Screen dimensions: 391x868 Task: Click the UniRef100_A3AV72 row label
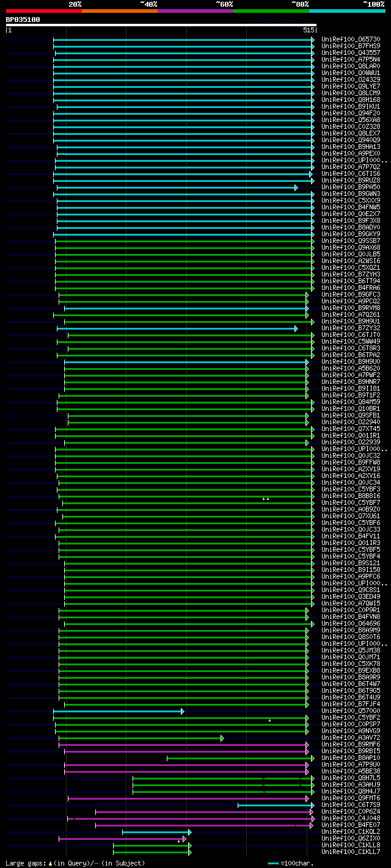pos(351,738)
